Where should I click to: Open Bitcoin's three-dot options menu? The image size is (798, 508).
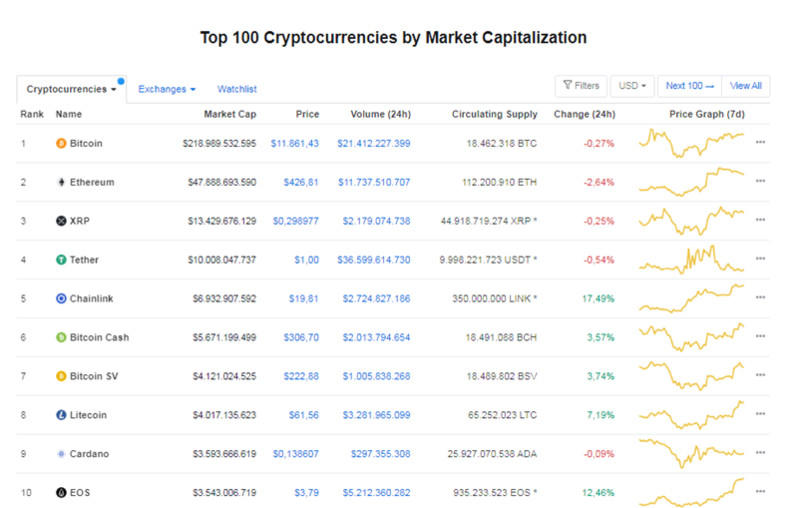760,143
